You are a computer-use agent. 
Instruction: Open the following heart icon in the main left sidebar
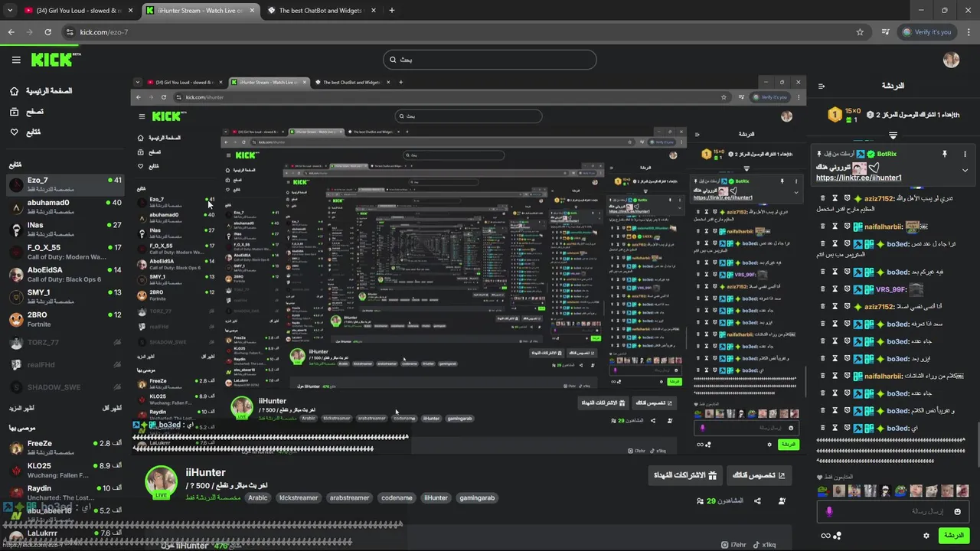coord(15,132)
